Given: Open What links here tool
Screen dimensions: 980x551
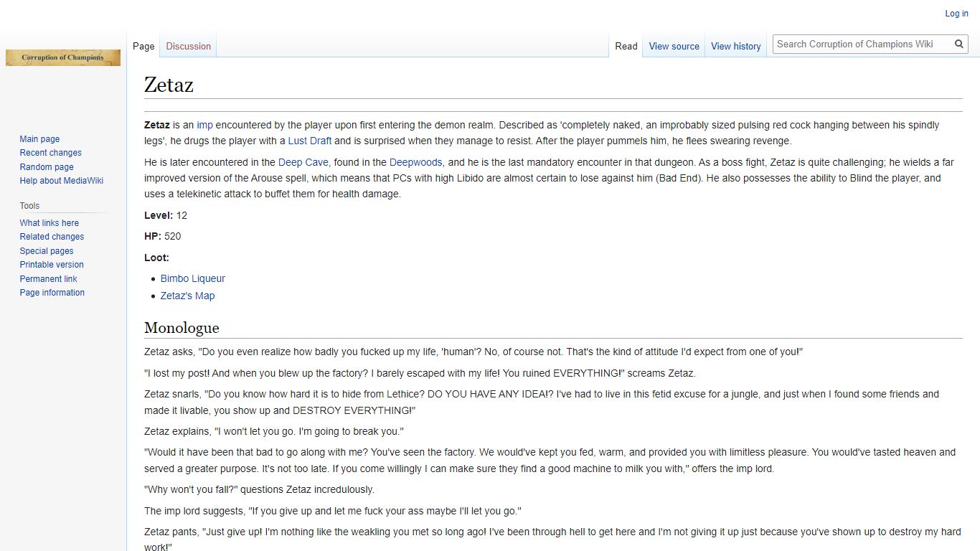Looking at the screenshot, I should coord(50,223).
